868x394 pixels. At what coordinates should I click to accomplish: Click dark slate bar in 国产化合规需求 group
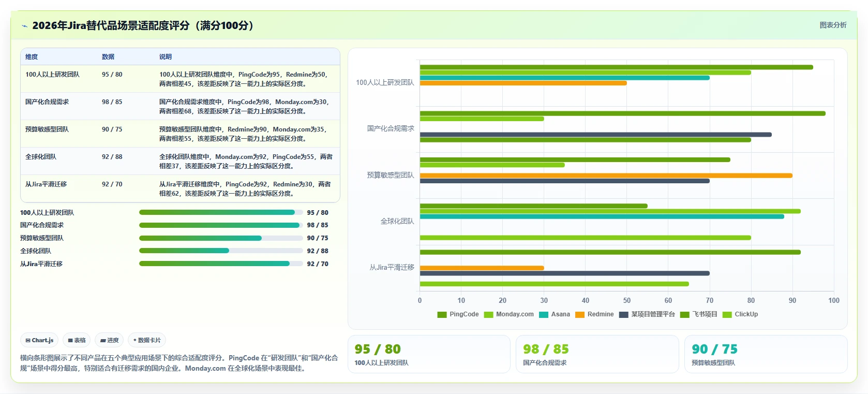tap(595, 135)
